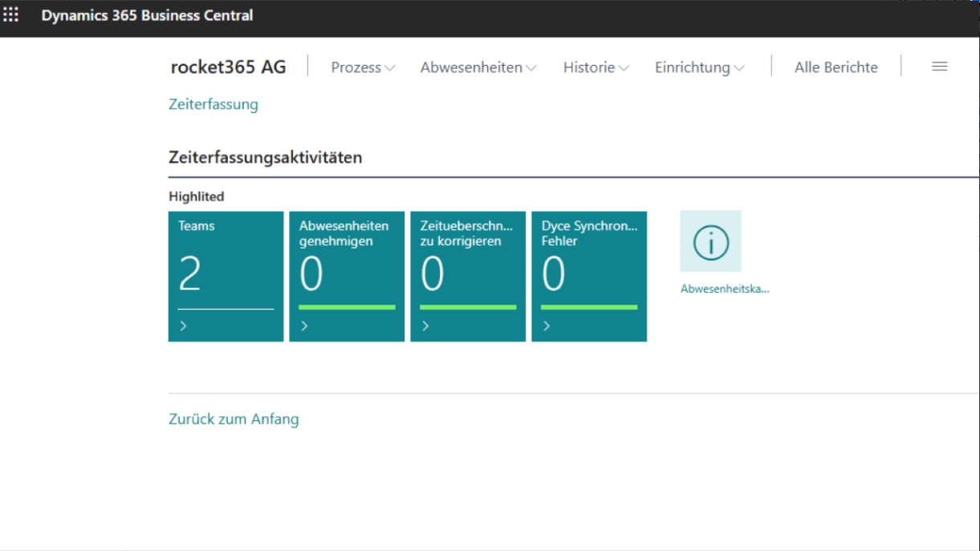Click Dynamics 365 Business Central title
The image size is (980, 551).
point(147,14)
